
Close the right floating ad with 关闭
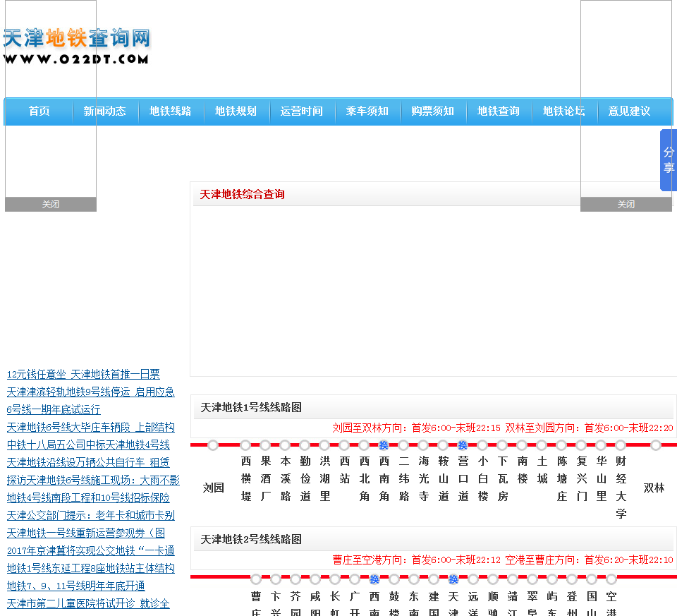[626, 205]
